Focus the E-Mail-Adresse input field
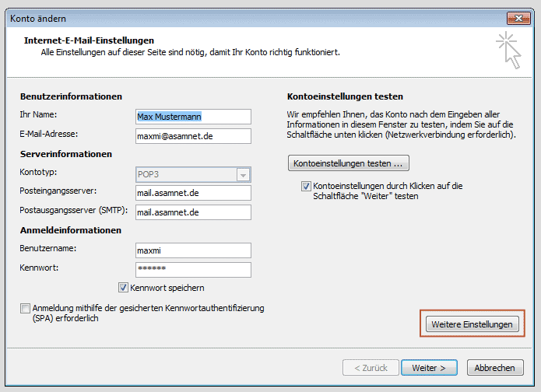 193,136
